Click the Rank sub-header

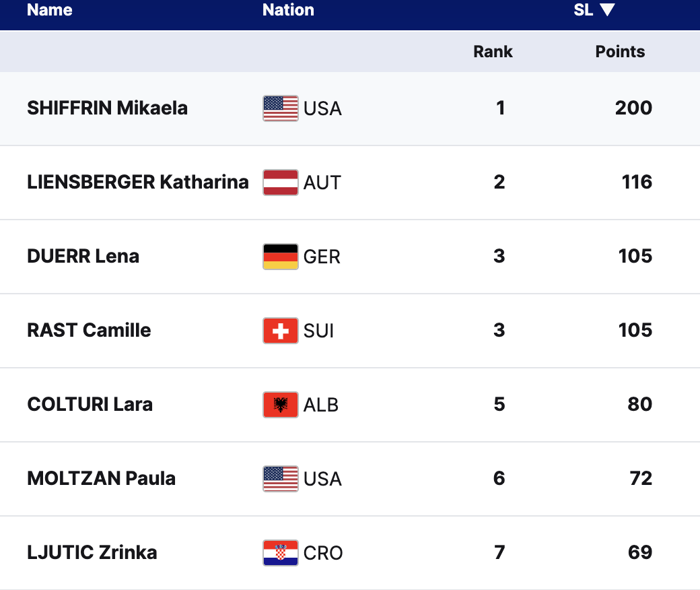[493, 52]
